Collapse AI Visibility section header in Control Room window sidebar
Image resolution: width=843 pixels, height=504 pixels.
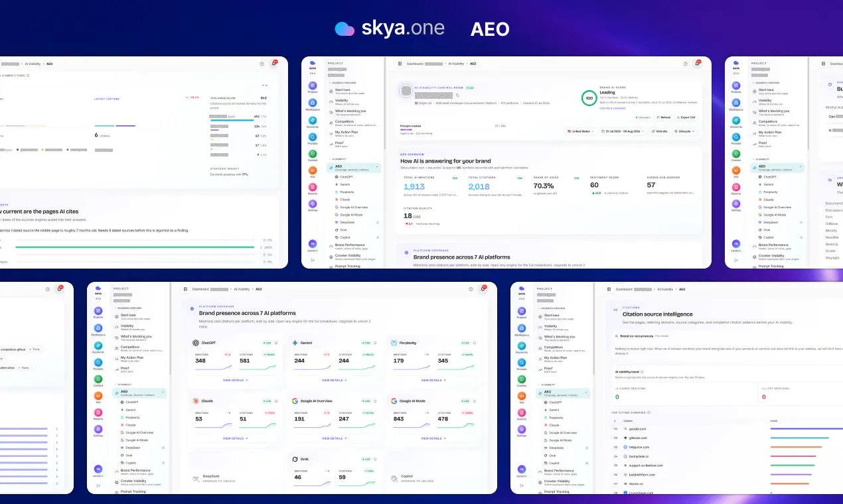click(338, 159)
